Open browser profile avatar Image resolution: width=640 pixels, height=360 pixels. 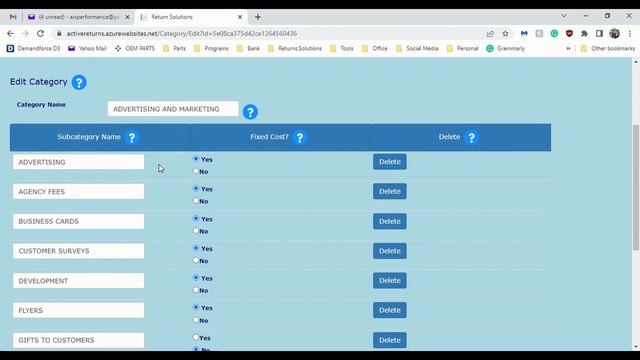(x=614, y=33)
